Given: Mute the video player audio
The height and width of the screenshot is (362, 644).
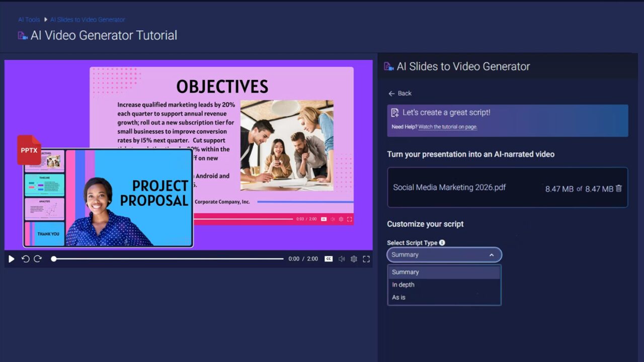Looking at the screenshot, I should [x=342, y=258].
